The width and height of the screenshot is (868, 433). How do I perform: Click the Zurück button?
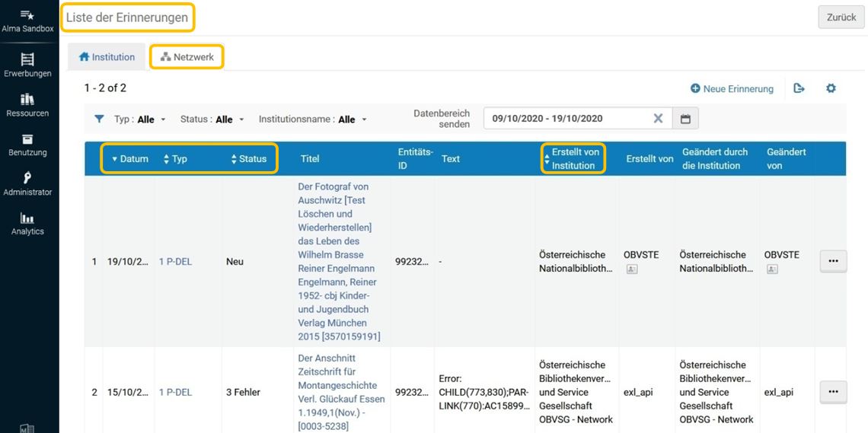pyautogui.click(x=841, y=18)
